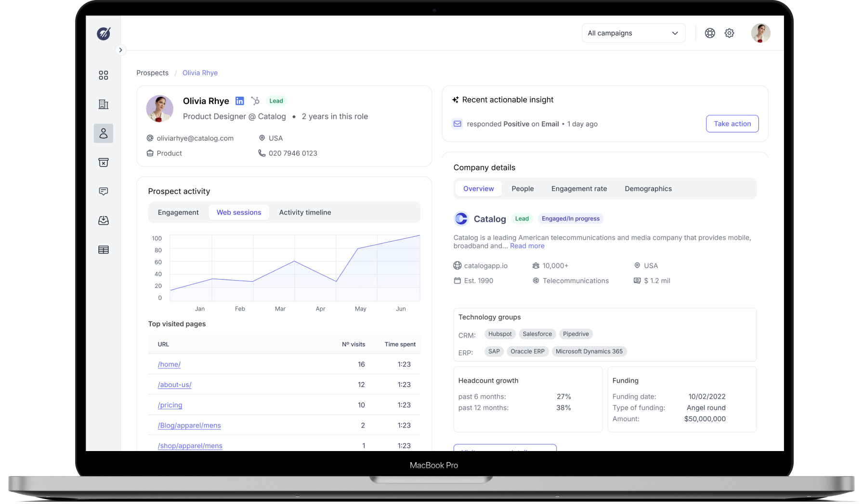Open the dashboard grid icon in sidebar
The width and height of the screenshot is (863, 504).
click(x=104, y=75)
